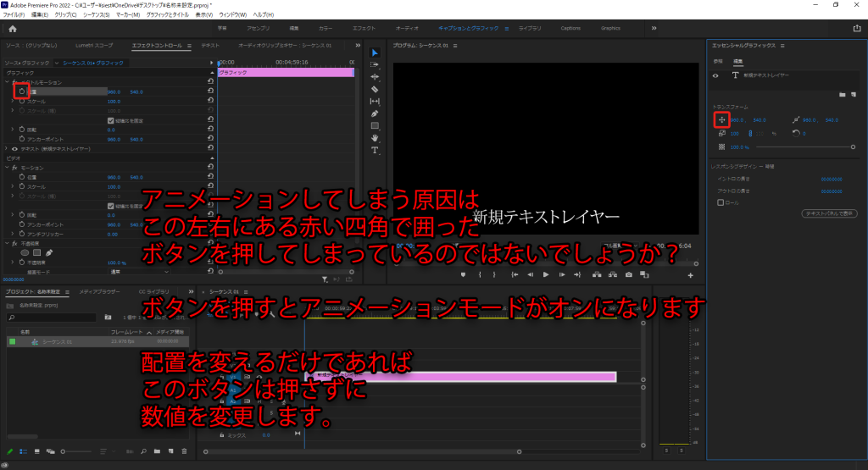Viewport: 868px width, 470px height.
Task: Expand the テキスト (新規テキストレイヤー) effect row
Action: pos(6,148)
